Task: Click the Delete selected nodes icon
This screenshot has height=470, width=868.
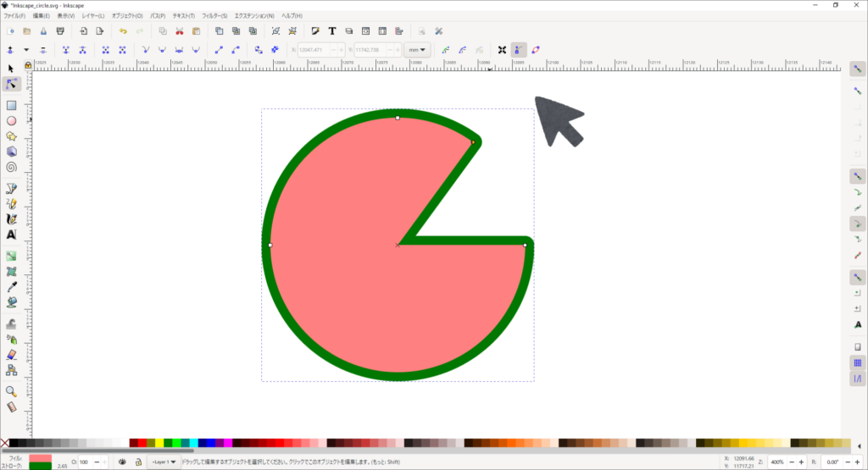Action: pyautogui.click(x=42, y=50)
